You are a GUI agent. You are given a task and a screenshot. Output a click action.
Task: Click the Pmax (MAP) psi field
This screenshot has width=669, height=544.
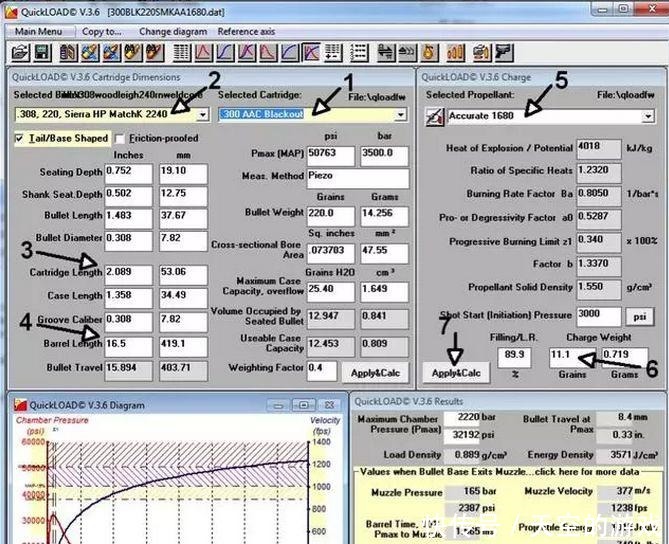point(331,156)
